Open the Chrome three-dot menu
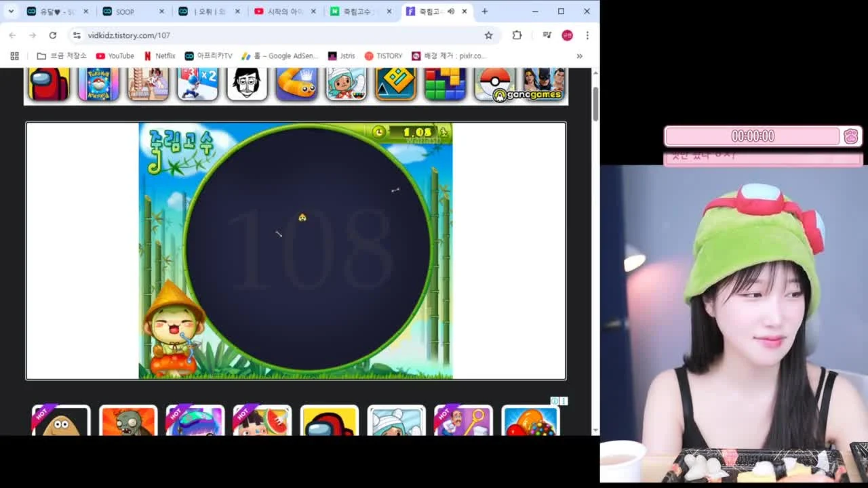 click(x=587, y=35)
